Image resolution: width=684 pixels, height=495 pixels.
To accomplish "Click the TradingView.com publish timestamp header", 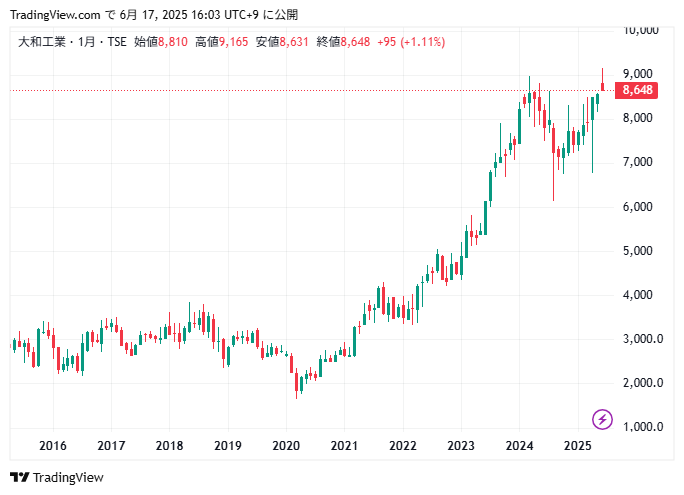I will (x=154, y=15).
